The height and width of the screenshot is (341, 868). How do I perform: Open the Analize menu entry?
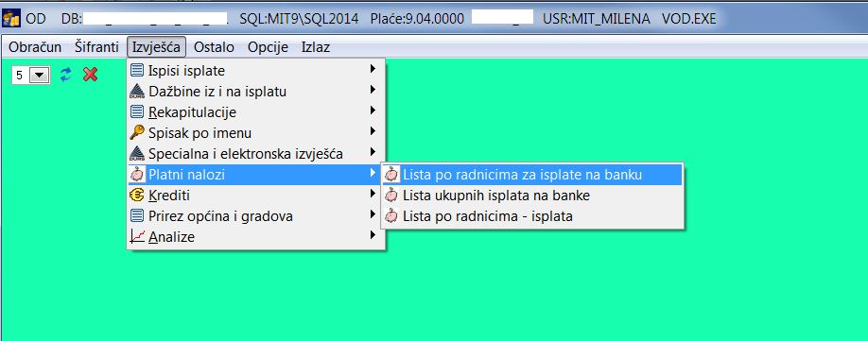[x=255, y=237]
